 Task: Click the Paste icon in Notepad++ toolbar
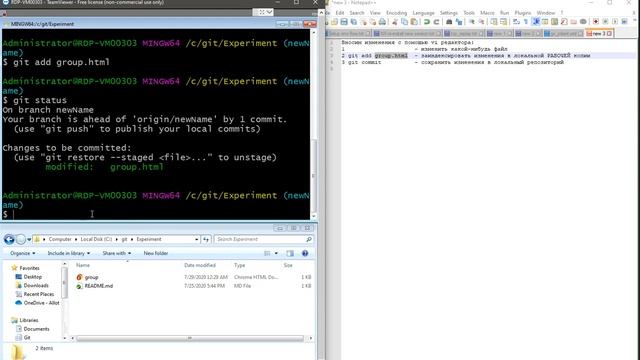point(414,22)
